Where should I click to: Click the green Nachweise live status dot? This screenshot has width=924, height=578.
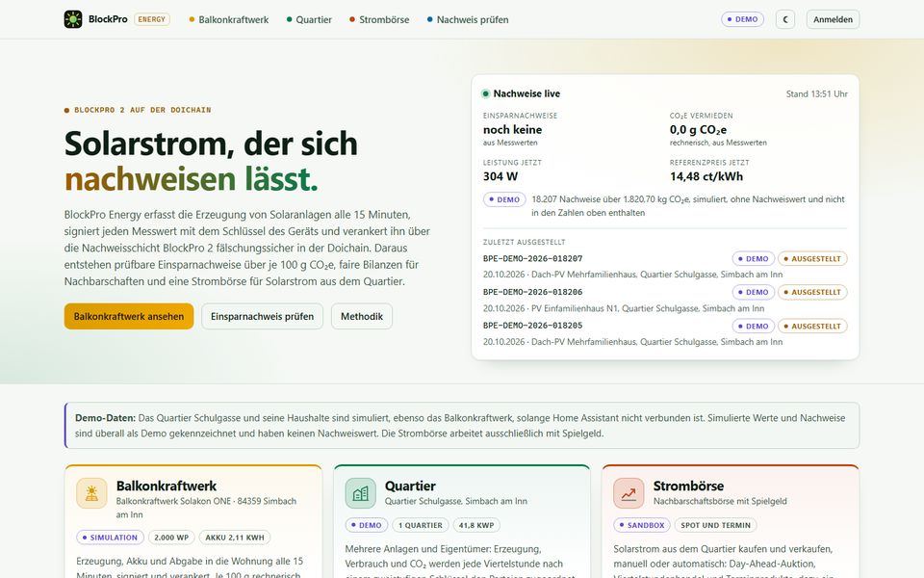[485, 93]
